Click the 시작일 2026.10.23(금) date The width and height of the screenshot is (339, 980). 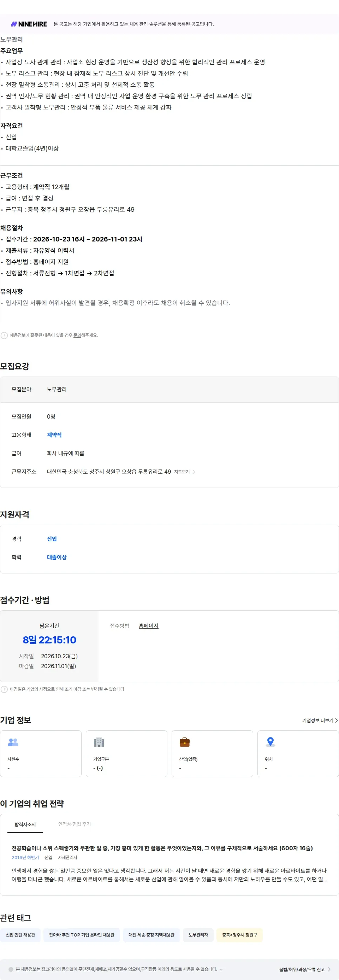59,656
